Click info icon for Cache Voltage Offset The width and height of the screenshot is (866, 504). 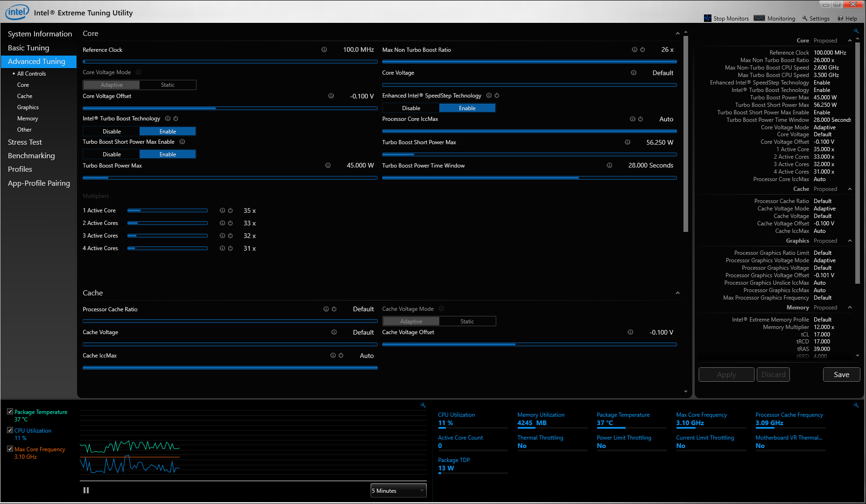pyautogui.click(x=630, y=332)
